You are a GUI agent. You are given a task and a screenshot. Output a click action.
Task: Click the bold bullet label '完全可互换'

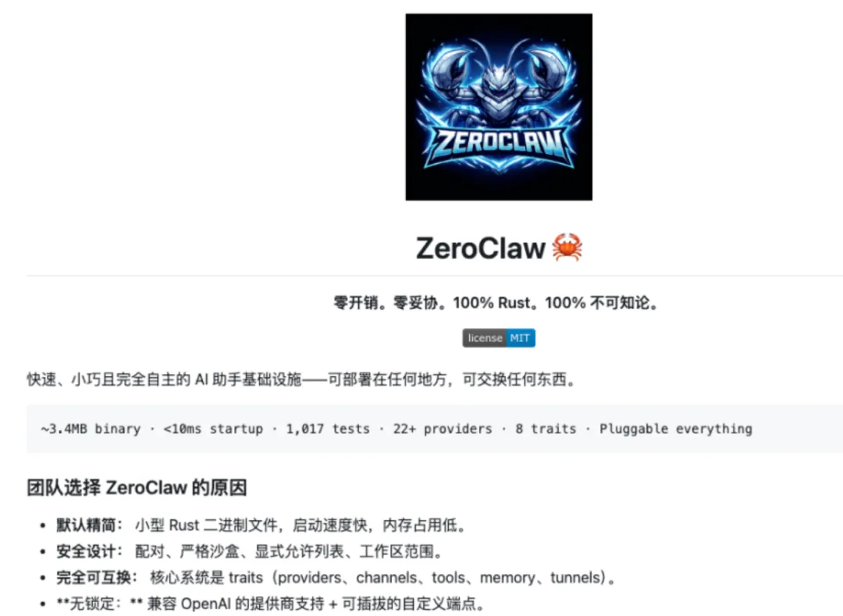point(93,578)
